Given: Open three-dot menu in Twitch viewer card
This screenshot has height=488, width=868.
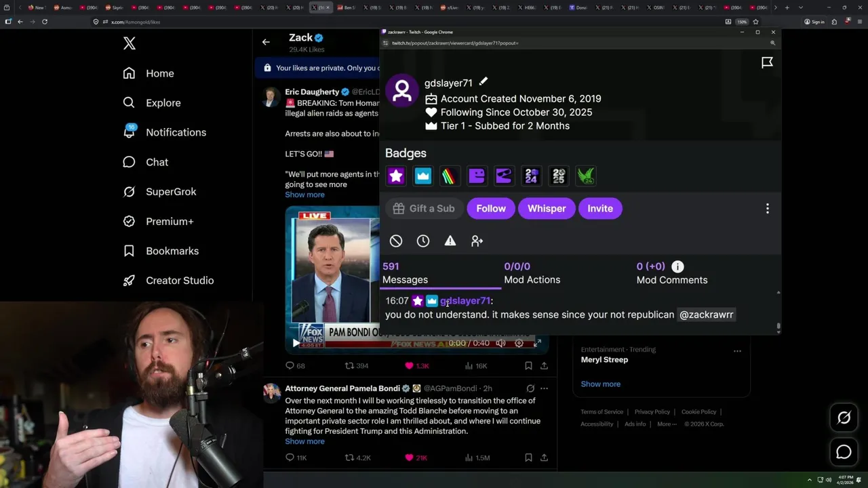Looking at the screenshot, I should coord(767,209).
